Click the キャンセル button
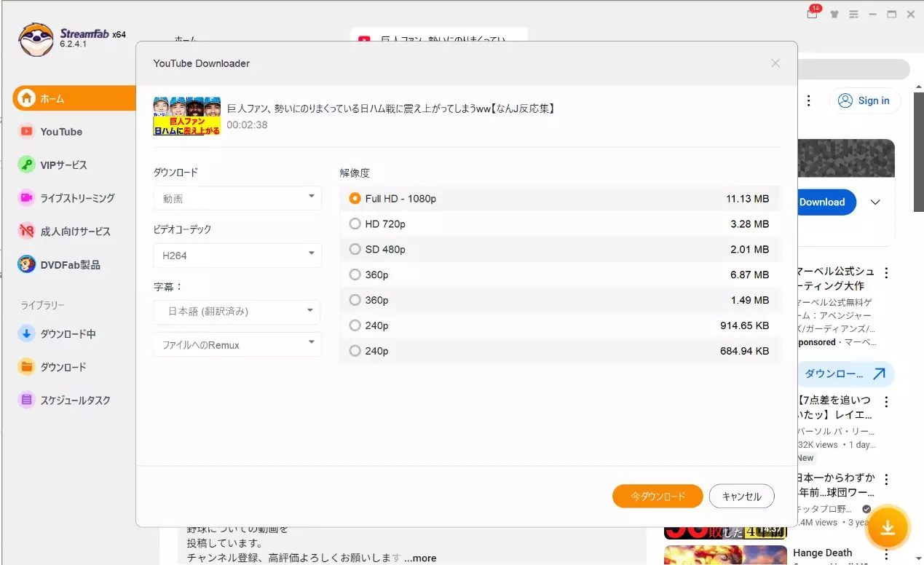 coord(741,497)
